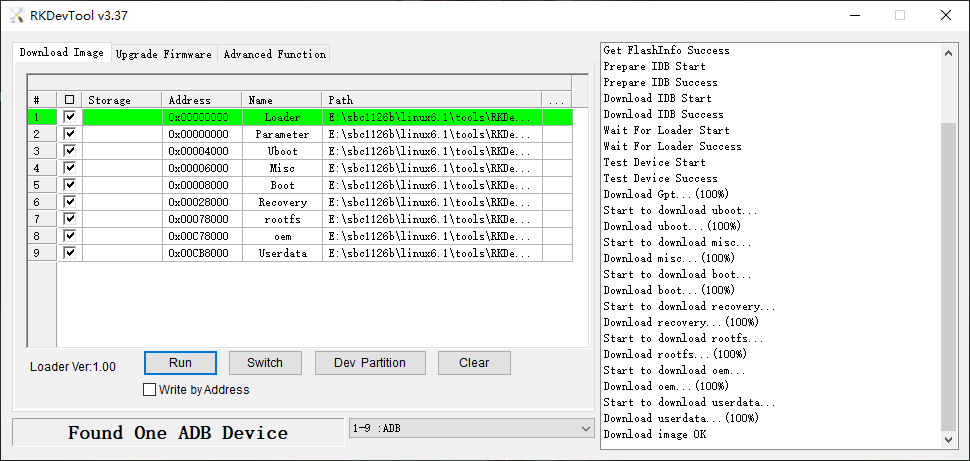
Task: Uncheck the Recovery row checkbox
Action: [x=70, y=202]
